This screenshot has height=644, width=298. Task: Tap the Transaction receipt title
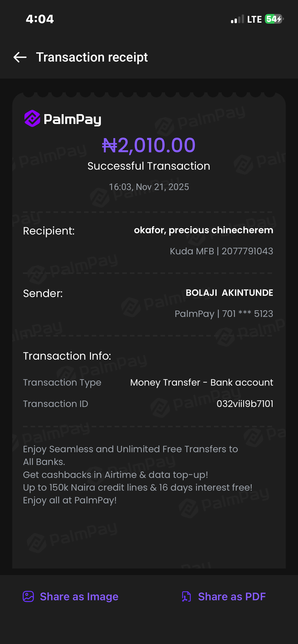pyautogui.click(x=92, y=57)
